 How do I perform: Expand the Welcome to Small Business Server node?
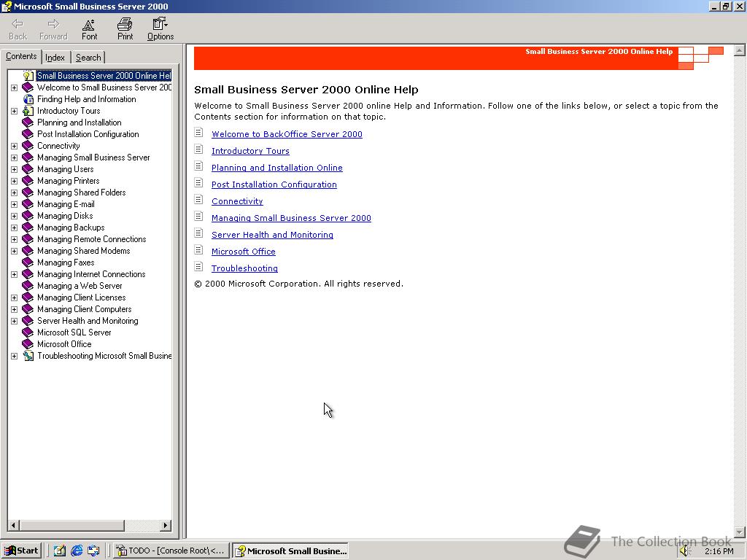(x=15, y=87)
